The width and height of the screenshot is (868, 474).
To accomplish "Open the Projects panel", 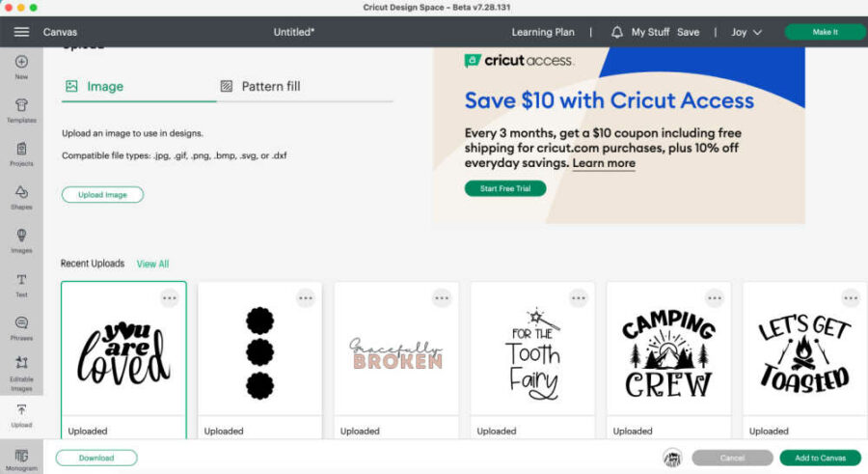I will (x=21, y=153).
